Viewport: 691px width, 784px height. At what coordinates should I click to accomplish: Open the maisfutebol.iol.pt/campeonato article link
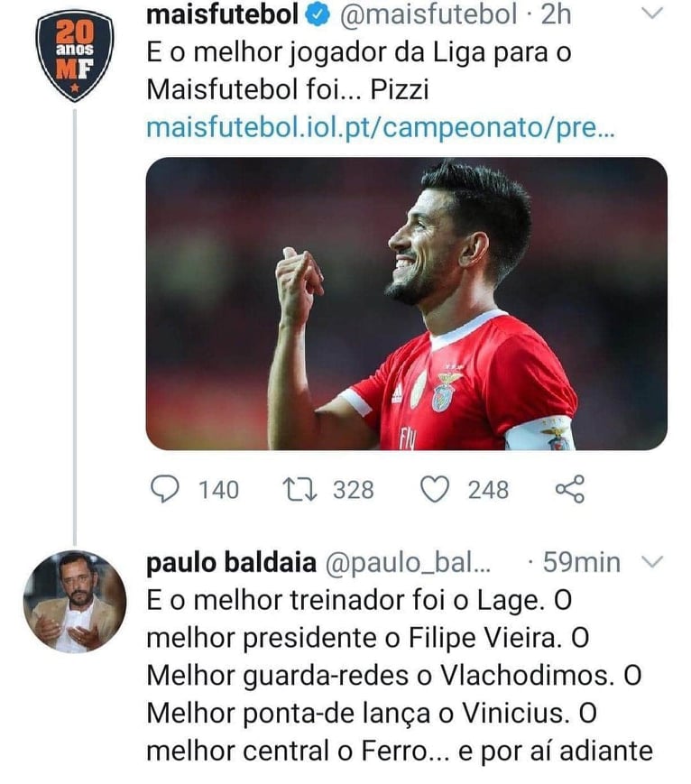[x=380, y=127]
